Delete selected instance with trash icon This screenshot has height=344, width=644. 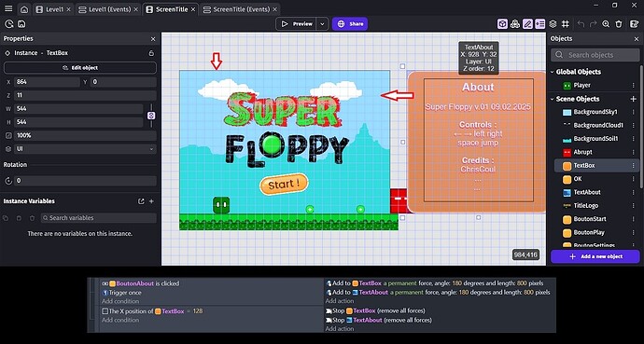pos(619,24)
